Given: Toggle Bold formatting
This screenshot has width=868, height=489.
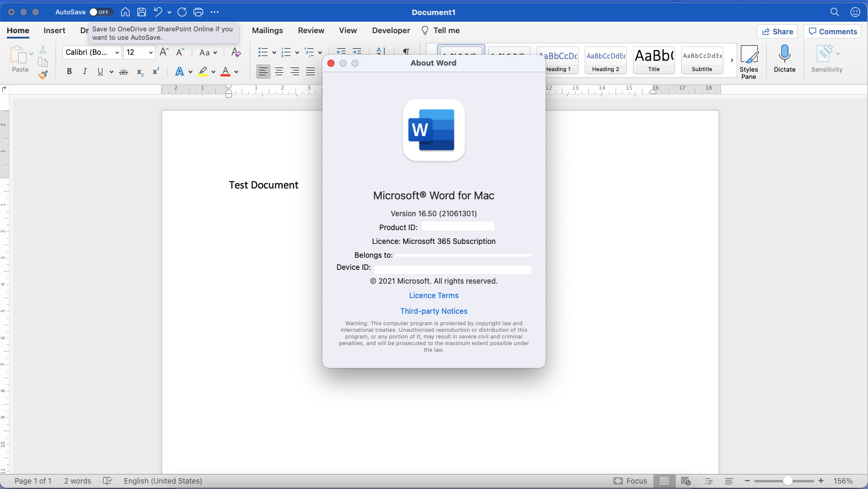Looking at the screenshot, I should point(69,72).
